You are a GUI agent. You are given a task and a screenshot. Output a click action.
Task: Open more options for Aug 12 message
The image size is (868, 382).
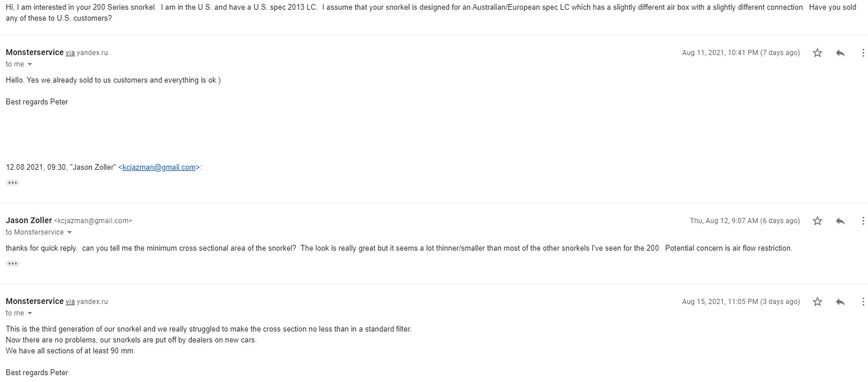[863, 221]
